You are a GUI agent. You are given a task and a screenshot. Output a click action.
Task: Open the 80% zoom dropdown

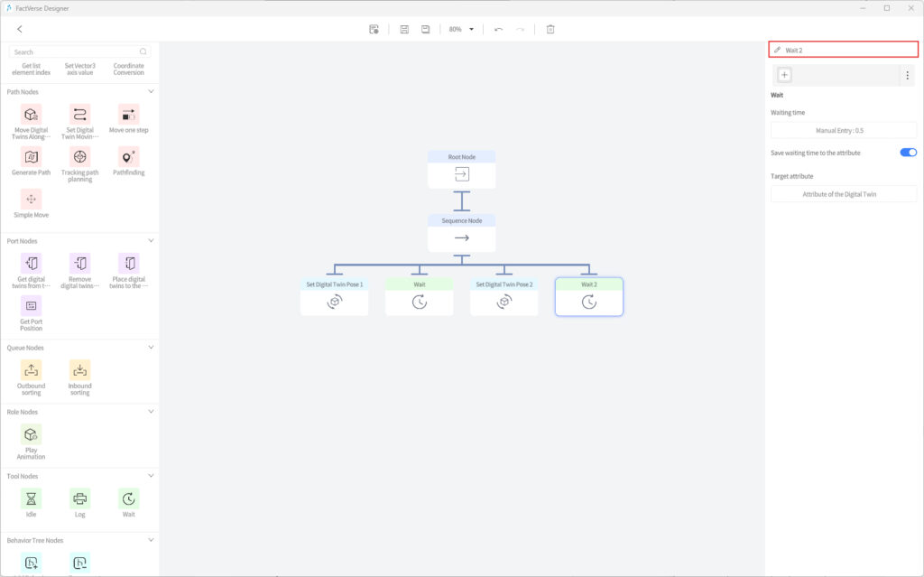point(461,29)
